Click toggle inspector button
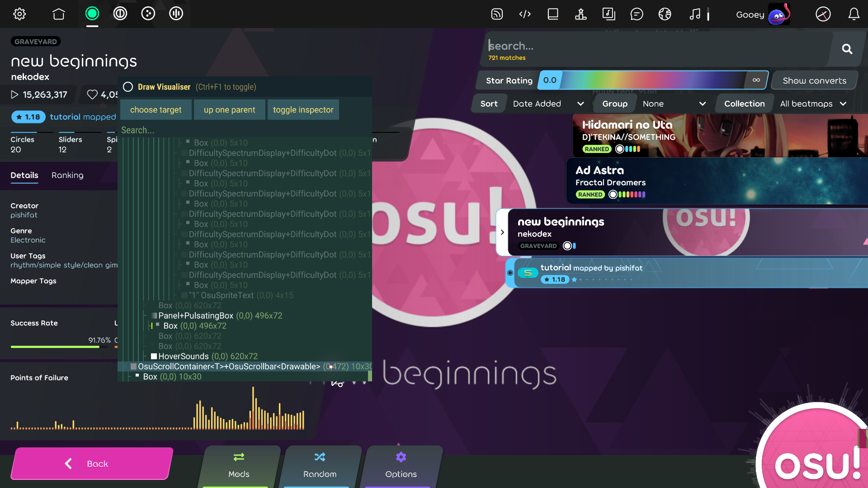The height and width of the screenshot is (488, 868). (x=303, y=110)
